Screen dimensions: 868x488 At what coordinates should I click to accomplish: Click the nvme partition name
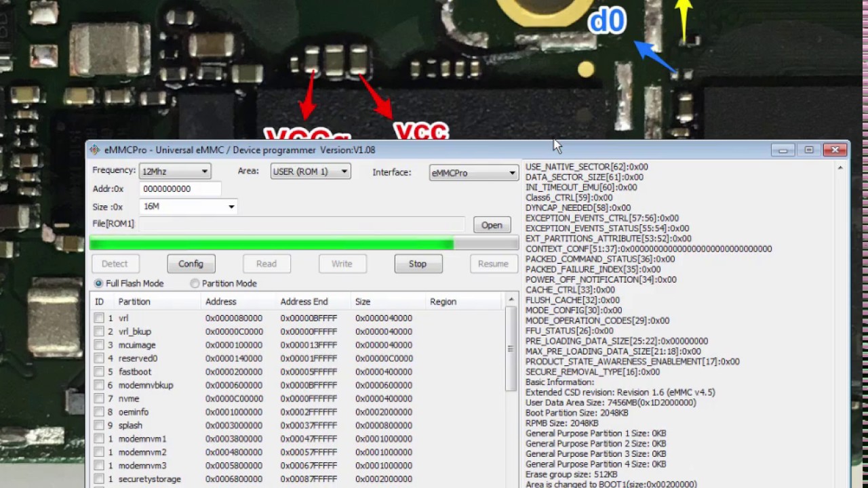129,399
